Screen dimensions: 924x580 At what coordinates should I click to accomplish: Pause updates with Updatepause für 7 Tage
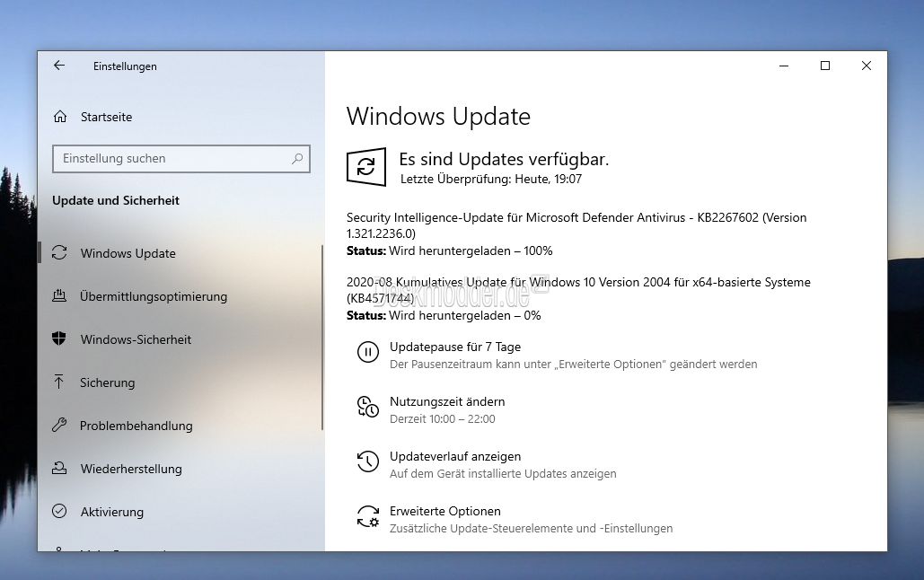click(455, 347)
